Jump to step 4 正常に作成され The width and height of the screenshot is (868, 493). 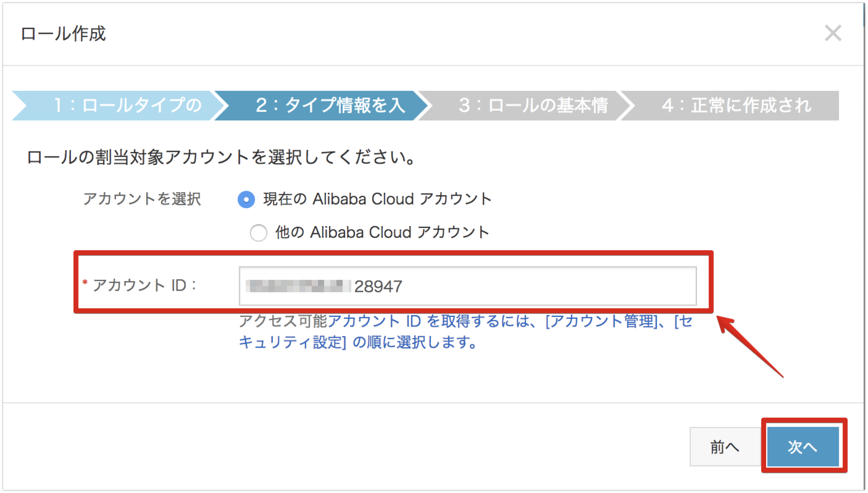click(x=734, y=105)
